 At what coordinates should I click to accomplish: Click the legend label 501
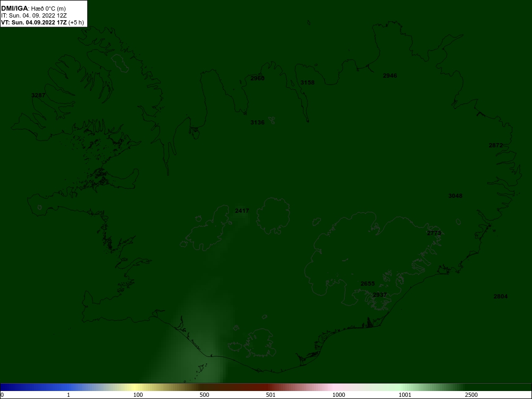271,395
